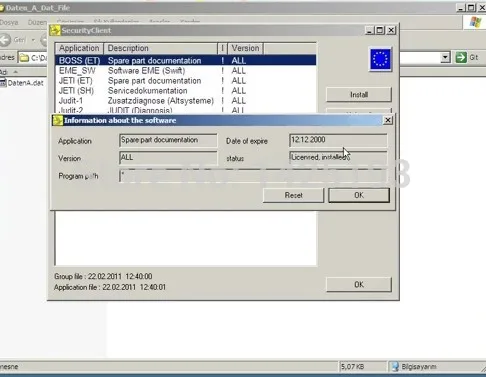Click the Application field showing Spare part documentation
The image size is (486, 377).
[x=168, y=140]
